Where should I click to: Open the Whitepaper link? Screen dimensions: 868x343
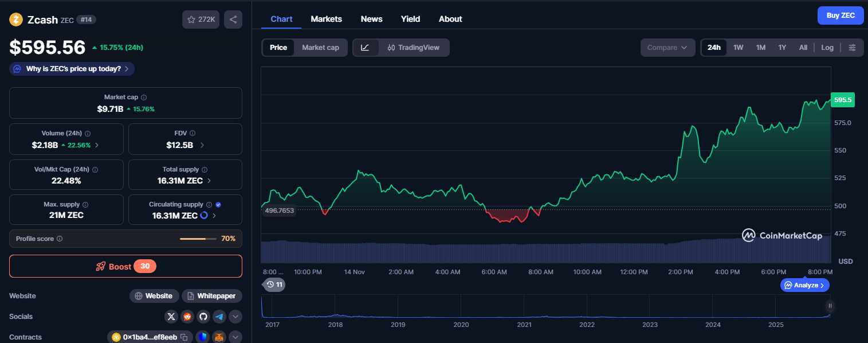pos(212,296)
